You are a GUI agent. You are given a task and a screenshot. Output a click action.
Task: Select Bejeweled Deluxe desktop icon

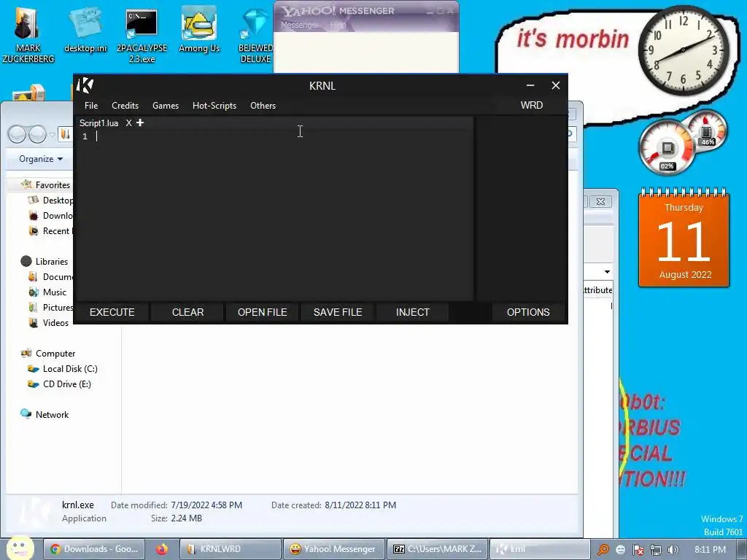(x=255, y=36)
